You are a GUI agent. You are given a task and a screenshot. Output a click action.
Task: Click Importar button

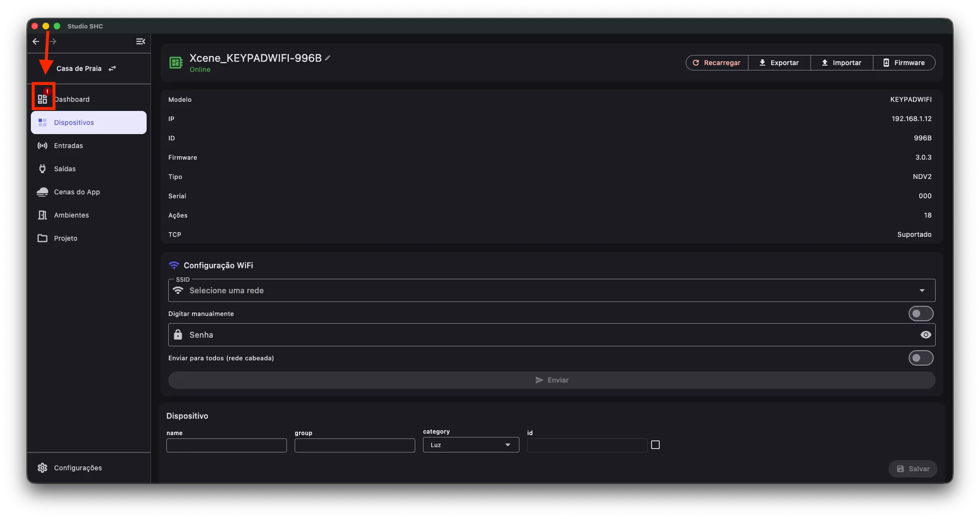[842, 63]
